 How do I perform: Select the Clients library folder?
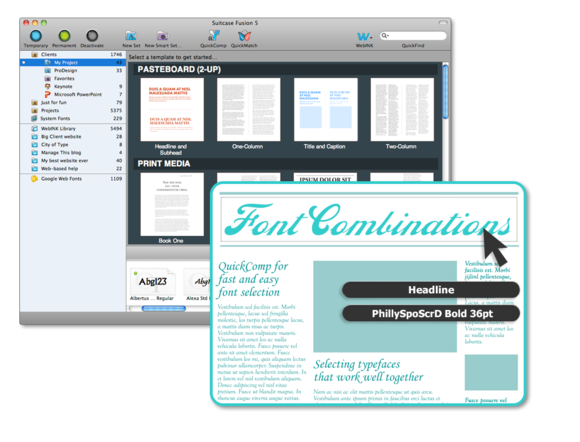[x=73, y=54]
